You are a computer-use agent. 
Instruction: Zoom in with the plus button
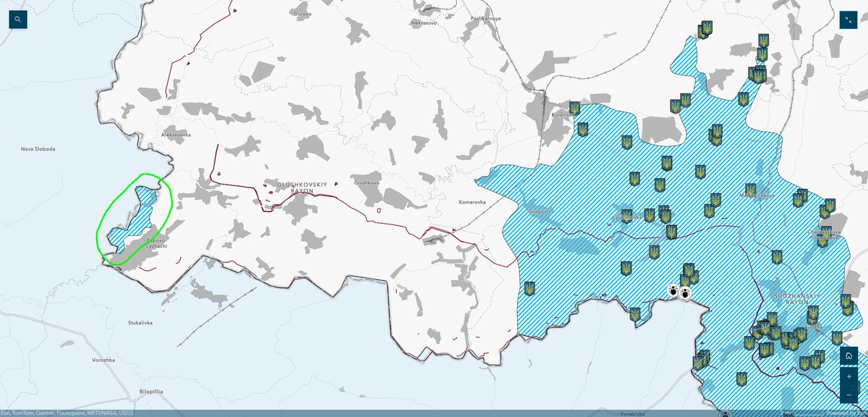tap(848, 376)
